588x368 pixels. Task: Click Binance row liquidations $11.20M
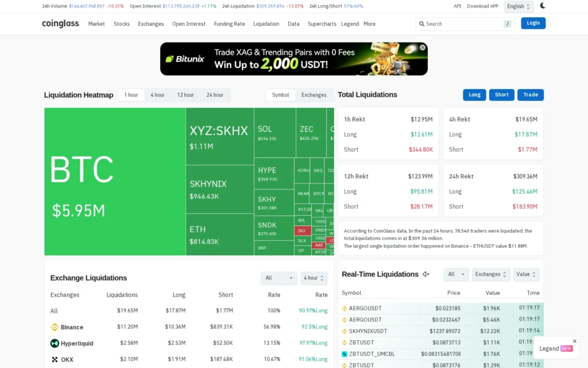[x=127, y=327]
